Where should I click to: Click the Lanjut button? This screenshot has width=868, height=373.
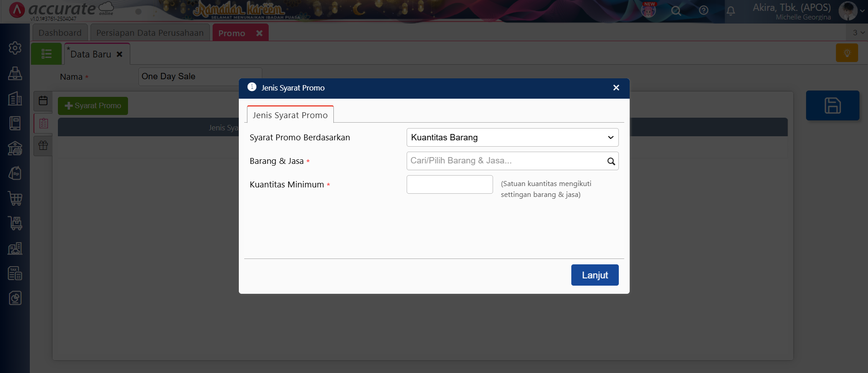(x=594, y=275)
